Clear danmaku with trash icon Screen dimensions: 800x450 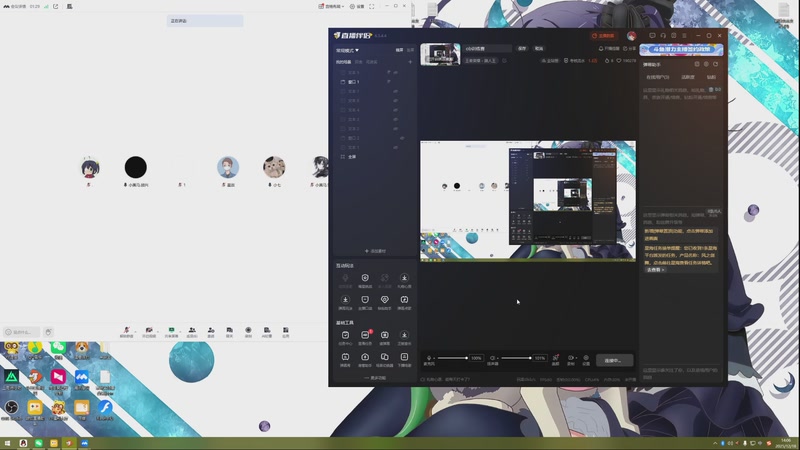pos(711,89)
